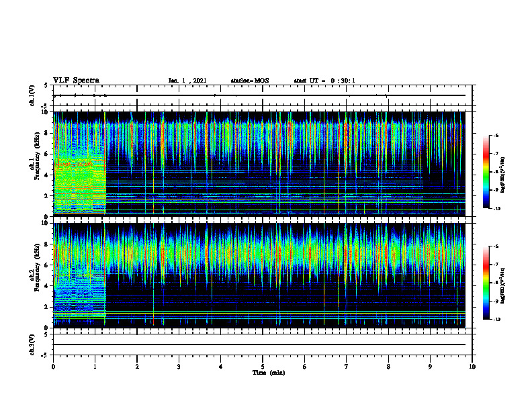
Task: Click the "ch.3(V)" axis label
Action: point(32,345)
